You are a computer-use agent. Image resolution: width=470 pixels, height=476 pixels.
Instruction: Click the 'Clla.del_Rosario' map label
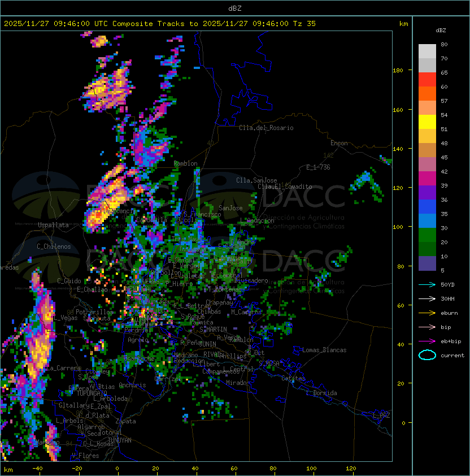(x=266, y=128)
